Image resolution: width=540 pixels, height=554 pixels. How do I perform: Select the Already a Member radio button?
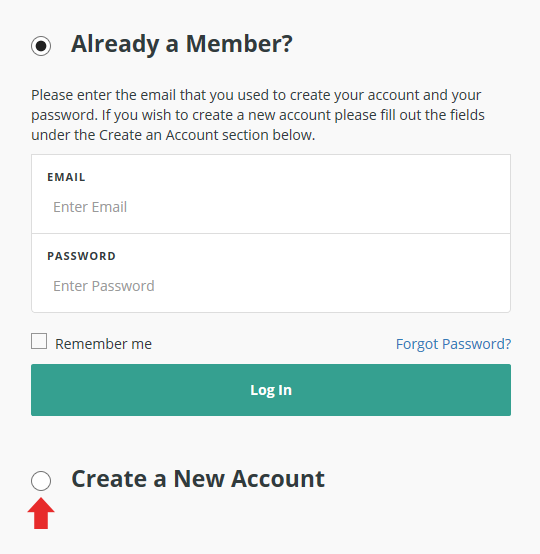(x=41, y=46)
